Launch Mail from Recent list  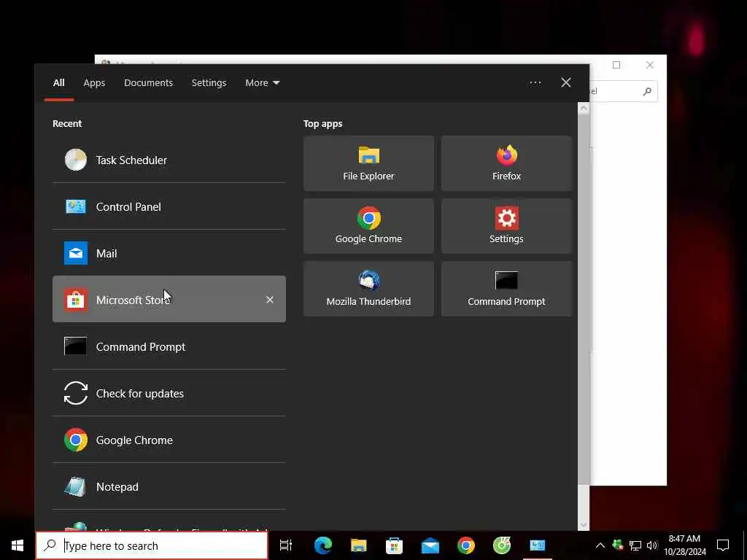click(x=169, y=253)
